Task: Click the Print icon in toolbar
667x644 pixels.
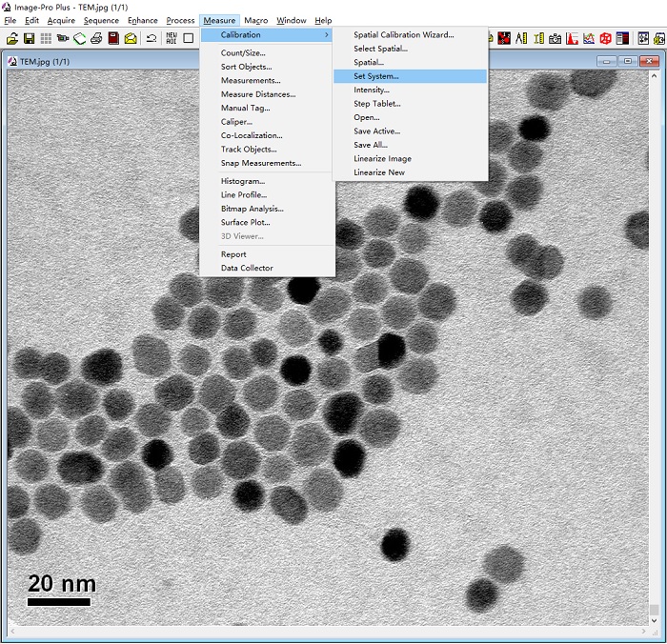Action: click(x=96, y=38)
